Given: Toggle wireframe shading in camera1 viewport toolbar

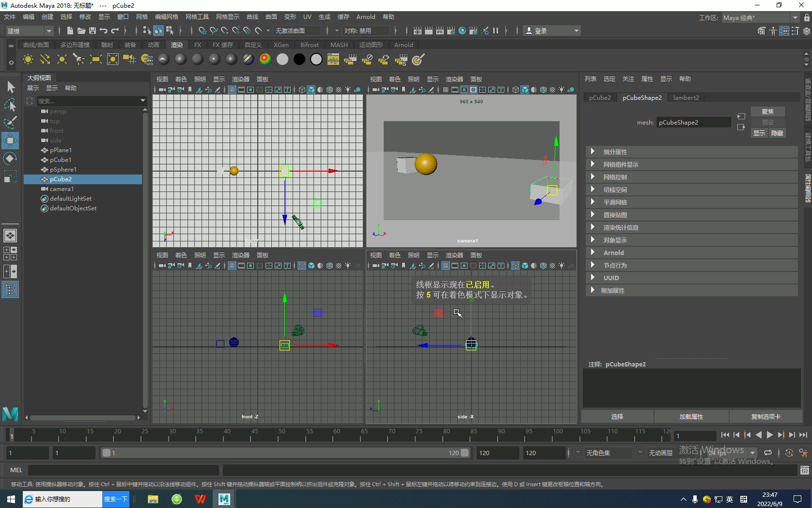Looking at the screenshot, I should click(515, 90).
